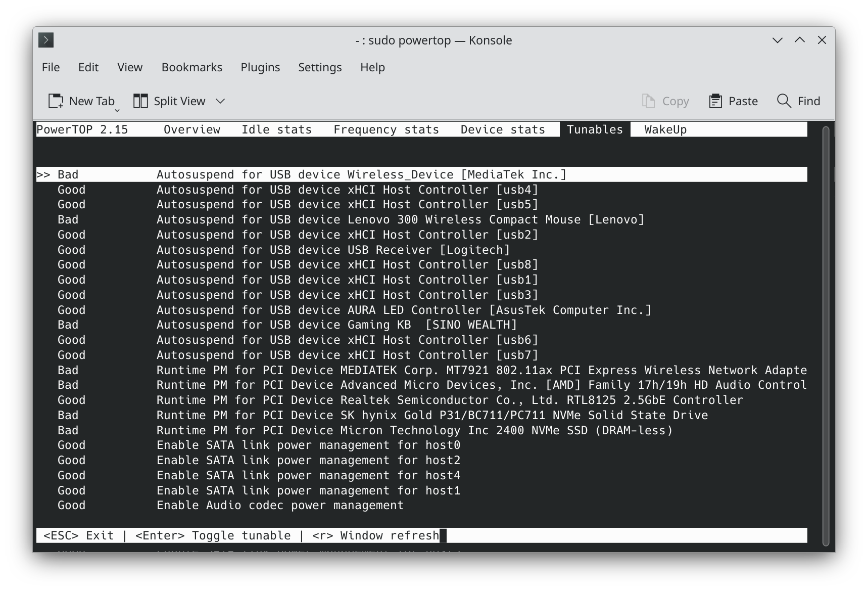Minimize the Konsole window
Screen dimensions: 868x591
tap(777, 40)
